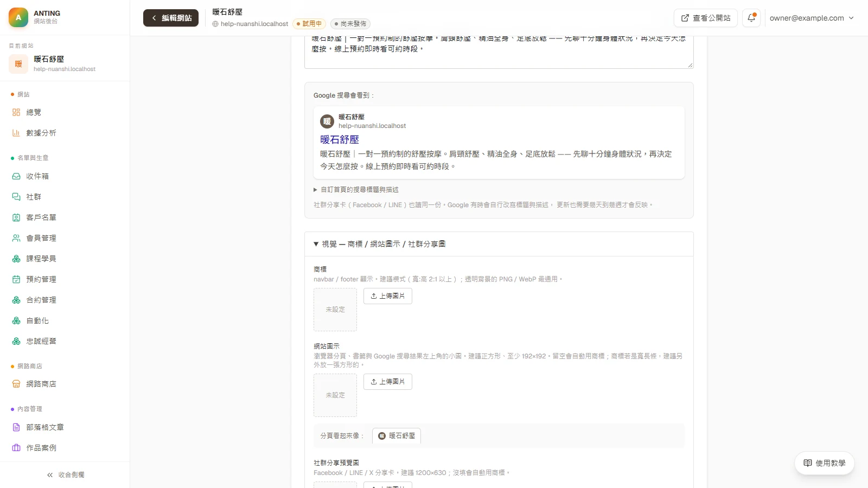Open 查看公開站 public site link
The image size is (868, 488).
tap(705, 18)
